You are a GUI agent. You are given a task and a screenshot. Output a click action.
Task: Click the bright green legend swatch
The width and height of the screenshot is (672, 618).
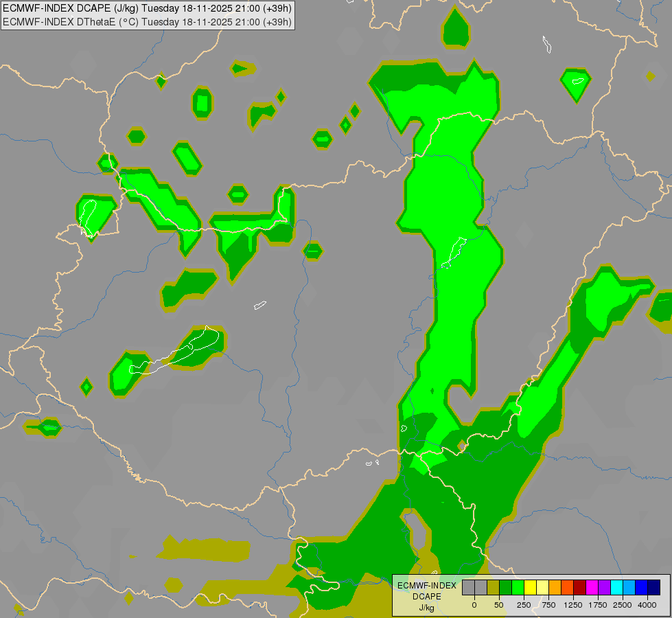point(518,587)
